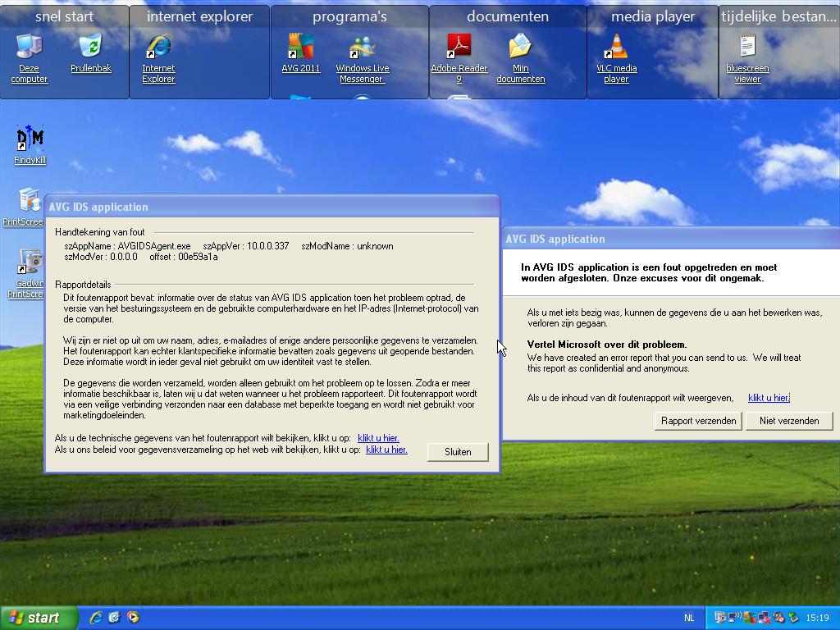
Task: Click the documenten fence title
Action: point(507,16)
